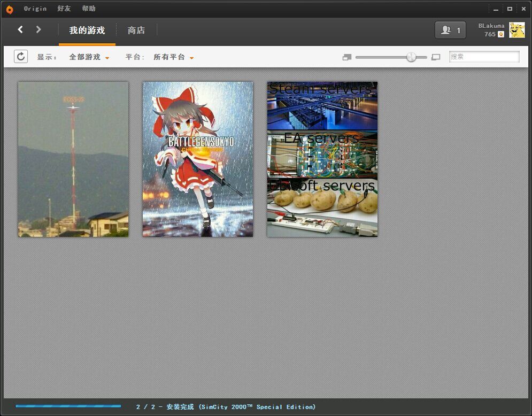The image size is (532, 416).
Task: Refresh the game library
Action: click(x=21, y=56)
